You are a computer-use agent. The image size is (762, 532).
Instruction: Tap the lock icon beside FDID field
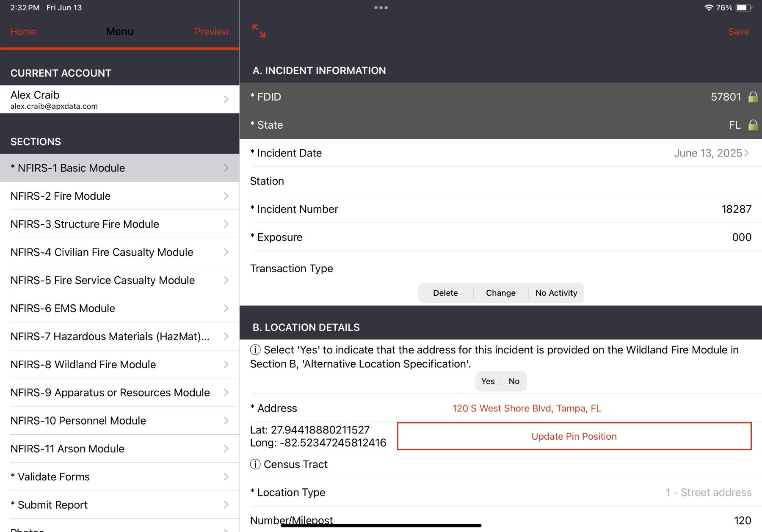753,96
